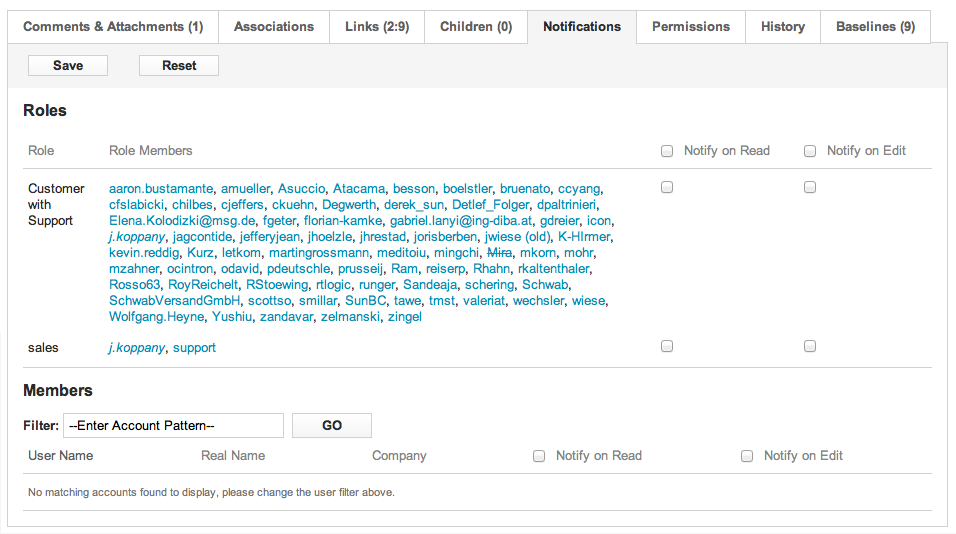The image size is (956, 534).
Task: Click the Reset button
Action: coord(179,65)
